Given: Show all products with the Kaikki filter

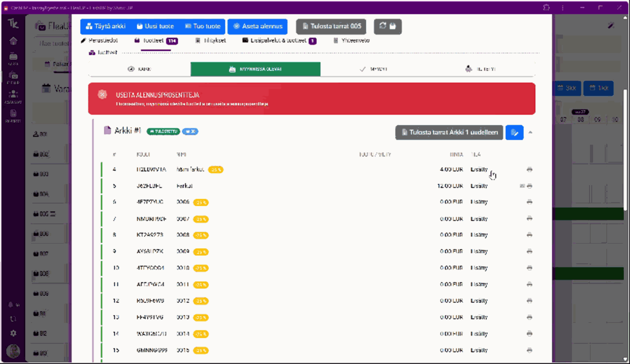Looking at the screenshot, I should tap(139, 69).
